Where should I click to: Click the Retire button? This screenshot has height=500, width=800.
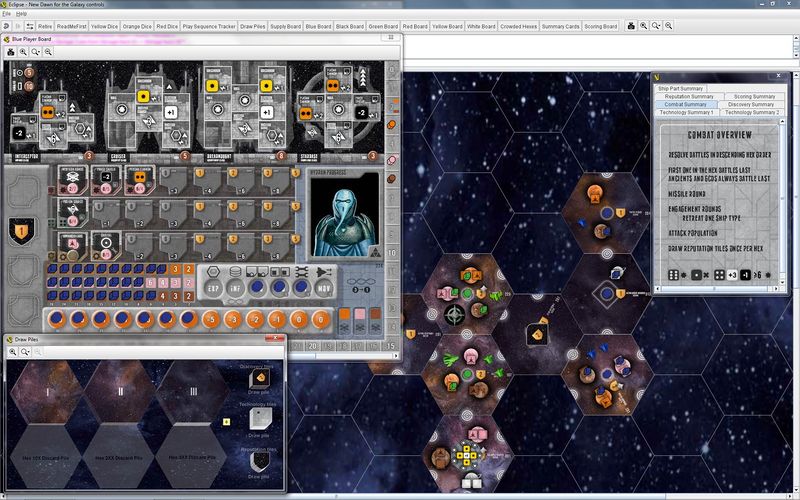(45, 27)
